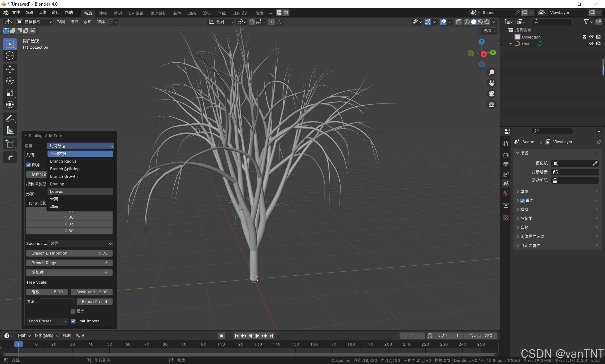Open the Load Preset dropdown
Image resolution: width=605 pixels, height=364 pixels.
click(47, 321)
